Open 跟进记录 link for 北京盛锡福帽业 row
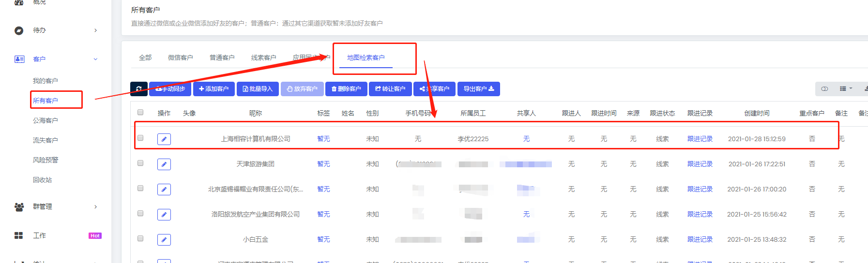Screen dimensions: 868x263 click(700, 189)
